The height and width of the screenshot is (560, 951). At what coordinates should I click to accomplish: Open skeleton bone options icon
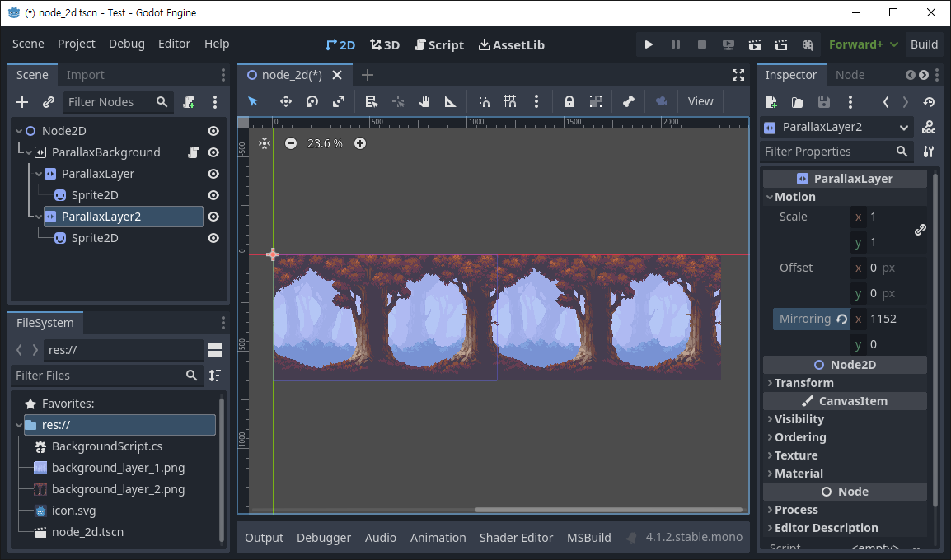tap(628, 101)
